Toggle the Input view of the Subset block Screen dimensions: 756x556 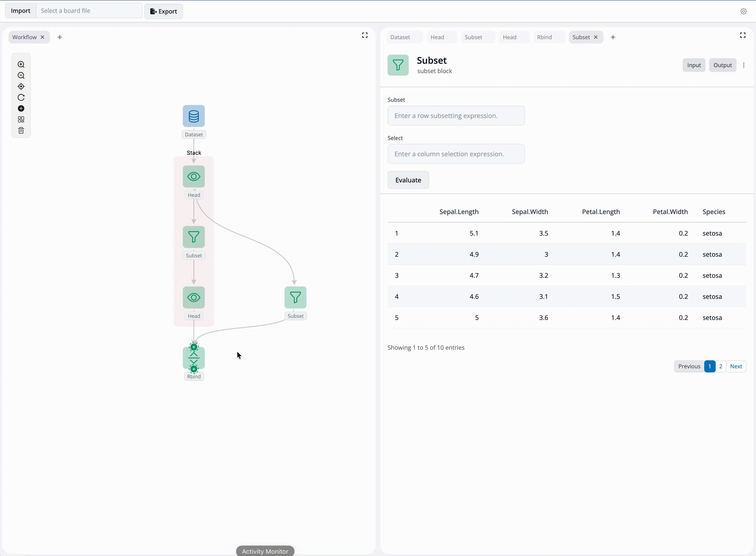click(694, 65)
